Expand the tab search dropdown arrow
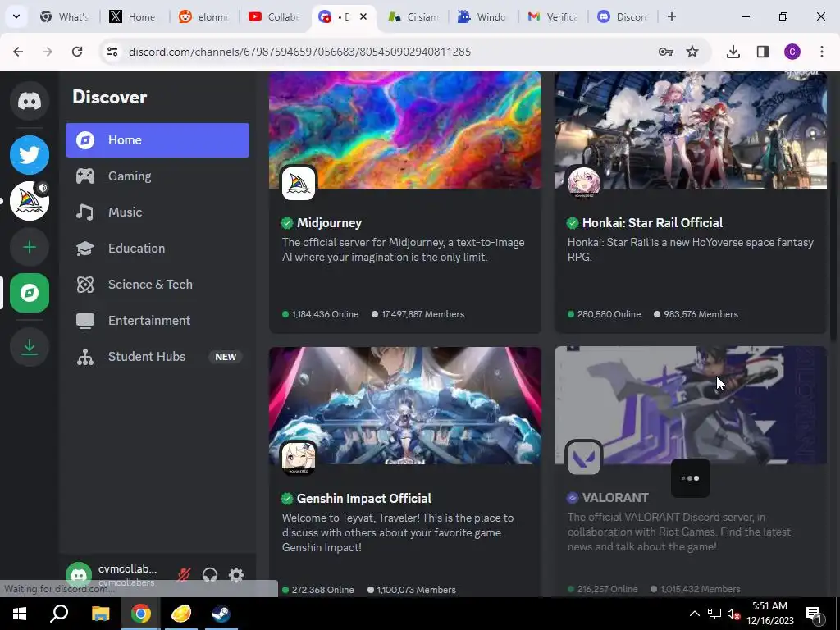This screenshot has width=840, height=630. (16, 16)
